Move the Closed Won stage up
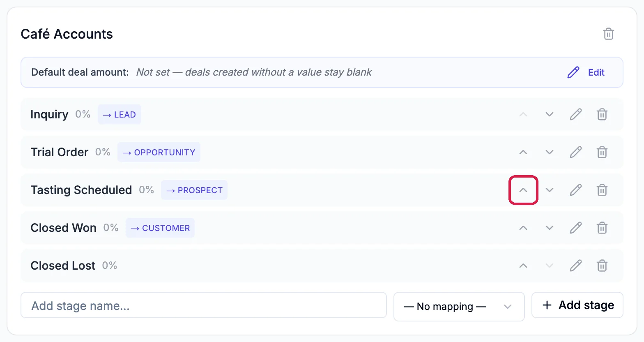This screenshot has height=342, width=644. pyautogui.click(x=523, y=228)
